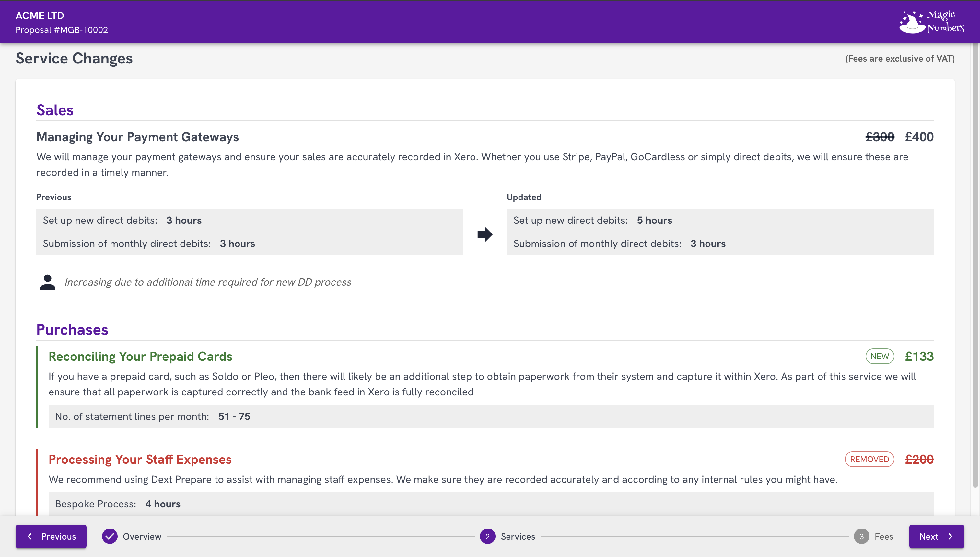Image resolution: width=980 pixels, height=557 pixels.
Task: Click the arrow icon between Previous and Updated
Action: (x=484, y=234)
